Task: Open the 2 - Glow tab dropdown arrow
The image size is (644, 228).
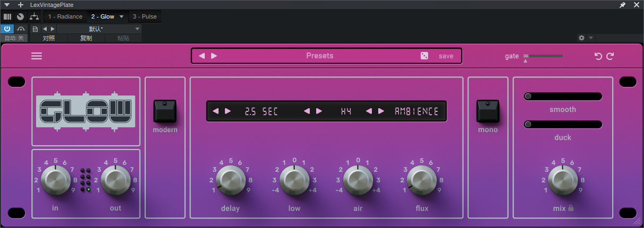Action: 121,16
